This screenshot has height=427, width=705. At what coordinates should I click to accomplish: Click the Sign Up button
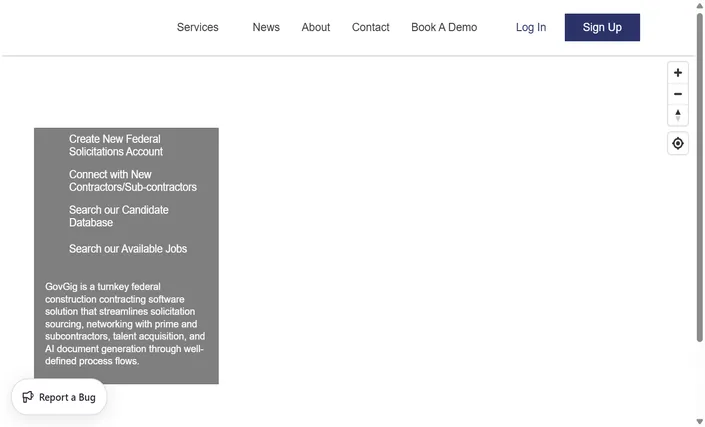pyautogui.click(x=602, y=27)
